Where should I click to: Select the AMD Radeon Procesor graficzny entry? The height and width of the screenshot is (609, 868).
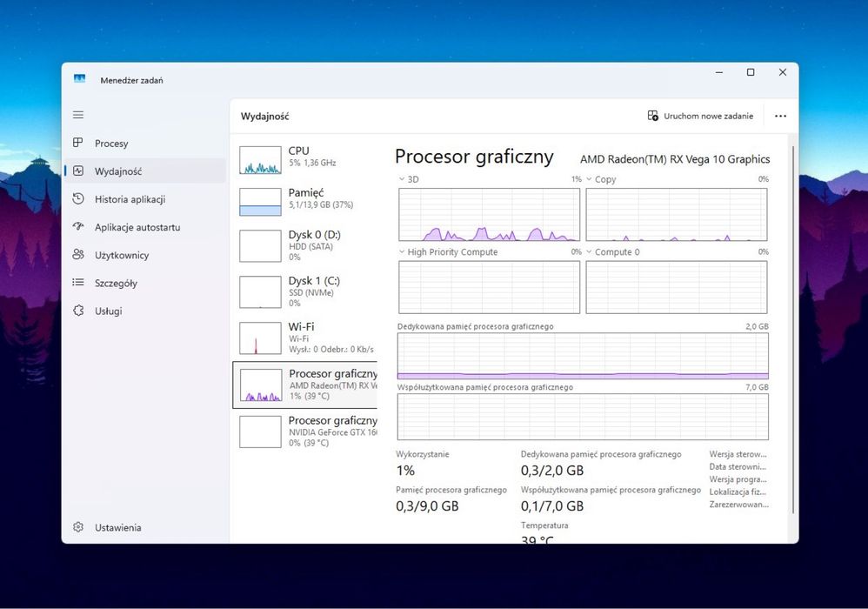(305, 385)
